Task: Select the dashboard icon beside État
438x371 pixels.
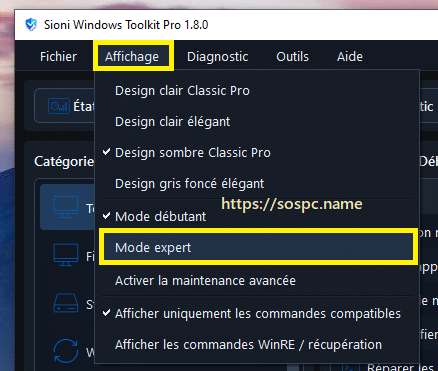Action: tap(59, 106)
